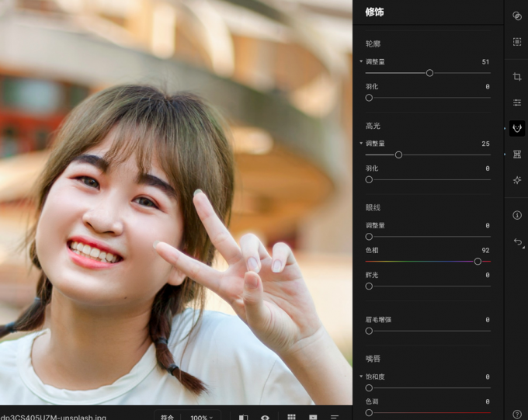Toggle the filmstrip panel icon
This screenshot has width=528, height=420.
(313, 418)
